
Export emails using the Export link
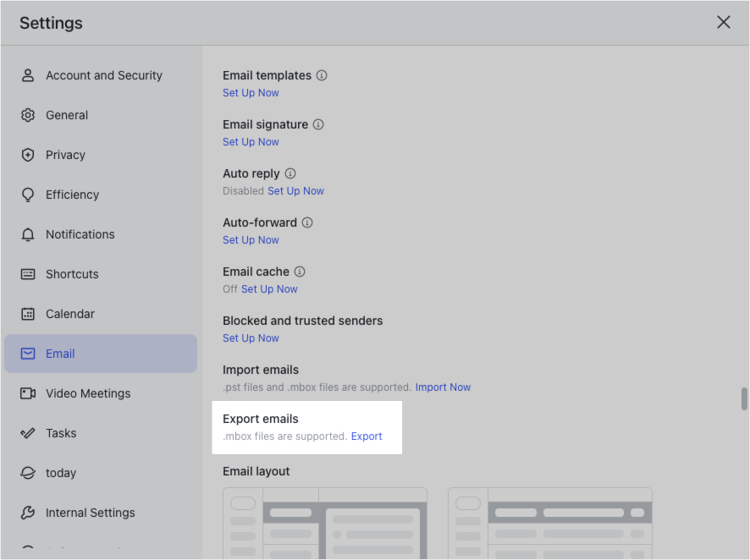click(367, 436)
